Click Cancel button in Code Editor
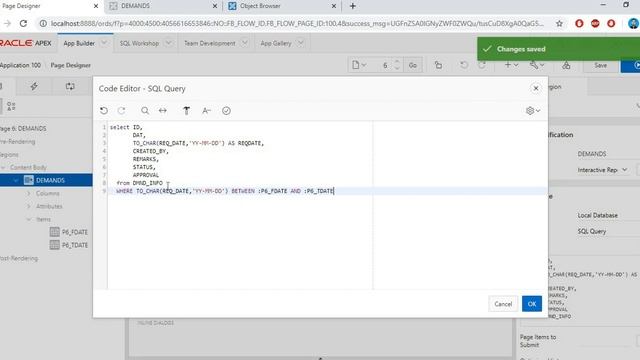Viewport: 640px width, 360px height. pyautogui.click(x=503, y=304)
